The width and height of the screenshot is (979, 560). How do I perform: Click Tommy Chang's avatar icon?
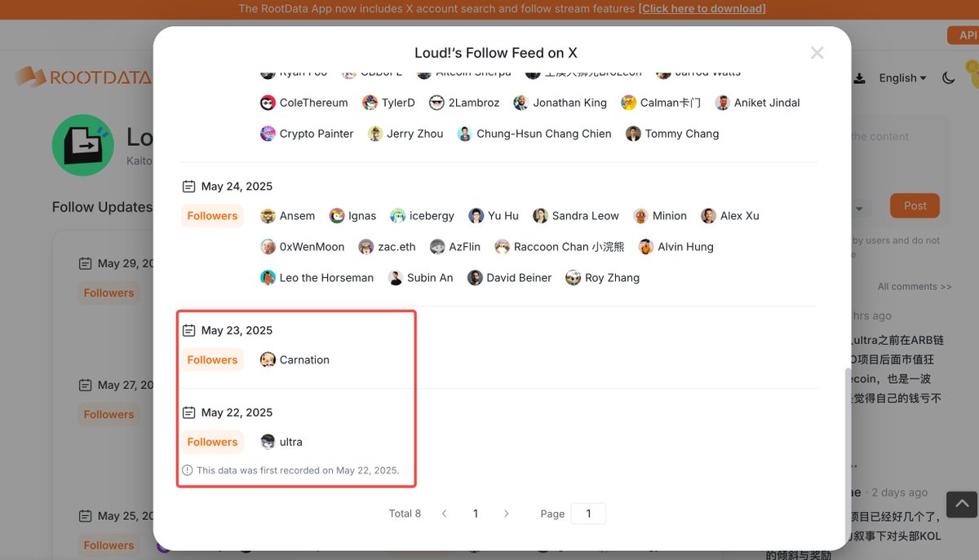tap(633, 134)
